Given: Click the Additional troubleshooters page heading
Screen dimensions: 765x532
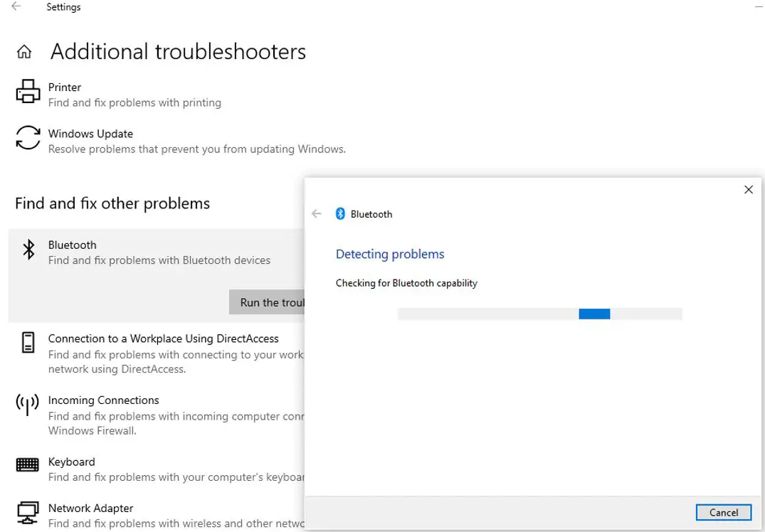Looking at the screenshot, I should pyautogui.click(x=178, y=52).
